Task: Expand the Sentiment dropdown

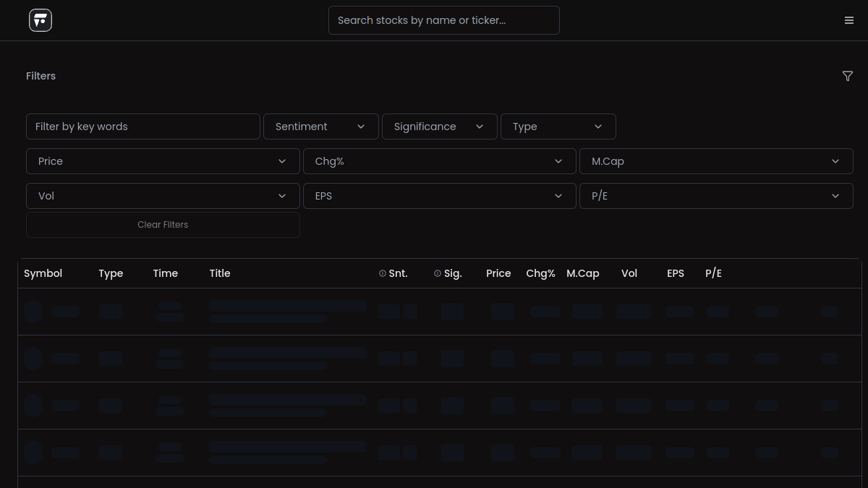Action: point(321,127)
